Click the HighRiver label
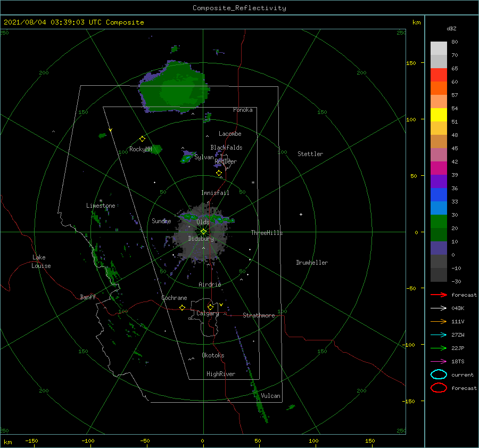This screenshot has height=448, width=479. [x=221, y=374]
